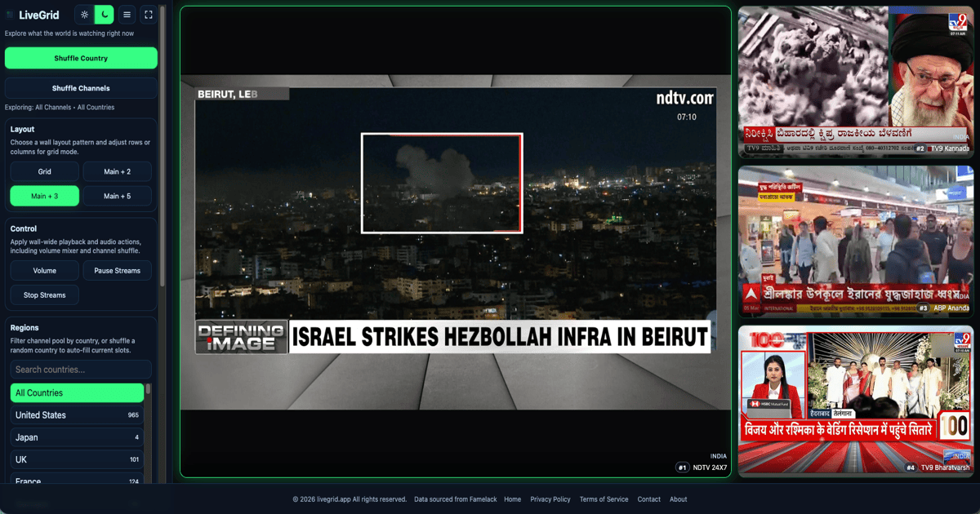Open the Volume mixer control
The height and width of the screenshot is (514, 980).
(x=45, y=271)
